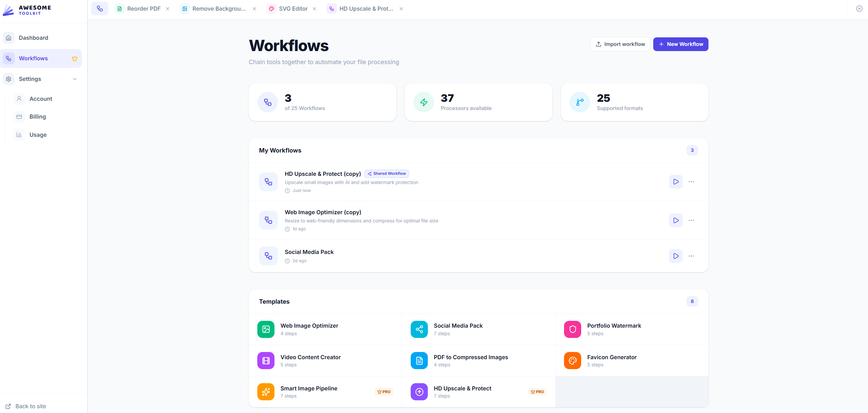Click the Social Media Pack template icon
The height and width of the screenshot is (413, 868).
(419, 329)
